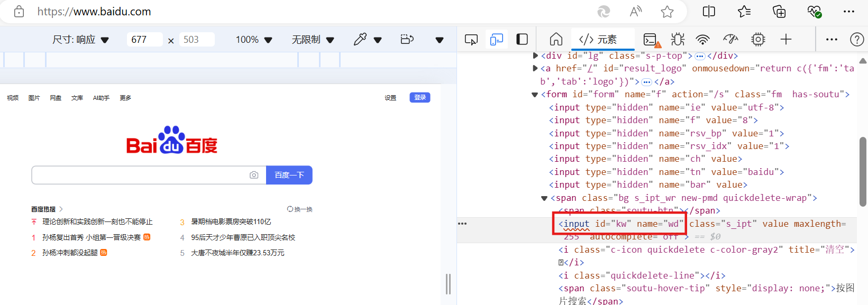Click the rotate viewport icon

click(x=407, y=40)
